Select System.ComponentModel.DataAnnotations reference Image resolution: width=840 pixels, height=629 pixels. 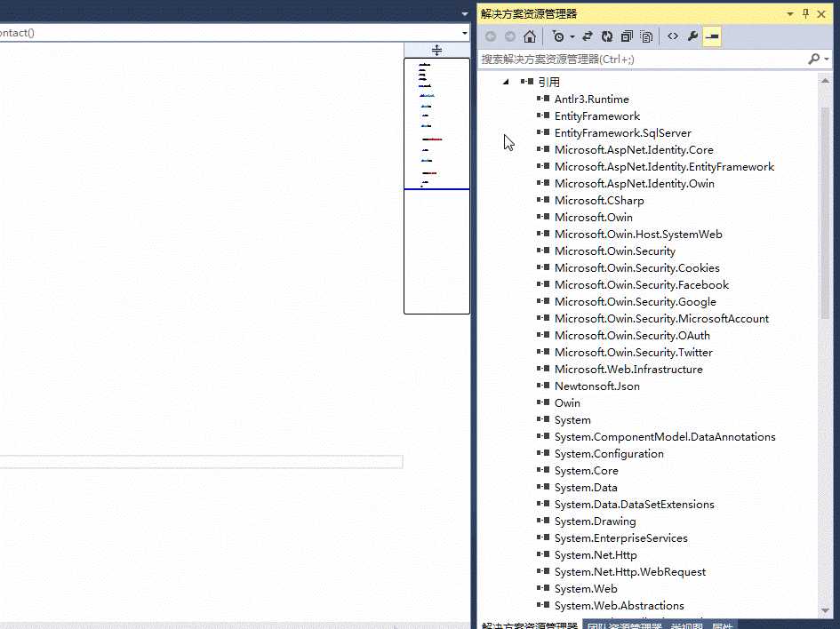pyautogui.click(x=665, y=437)
